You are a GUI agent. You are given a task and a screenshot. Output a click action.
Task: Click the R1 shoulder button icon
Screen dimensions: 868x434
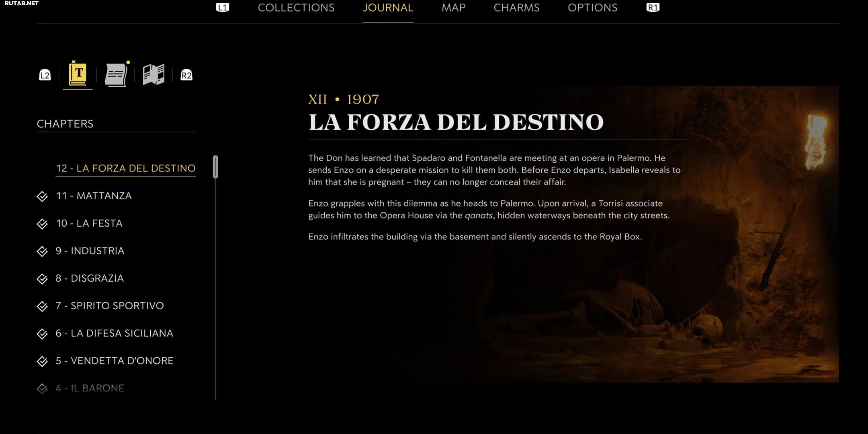pyautogui.click(x=653, y=8)
